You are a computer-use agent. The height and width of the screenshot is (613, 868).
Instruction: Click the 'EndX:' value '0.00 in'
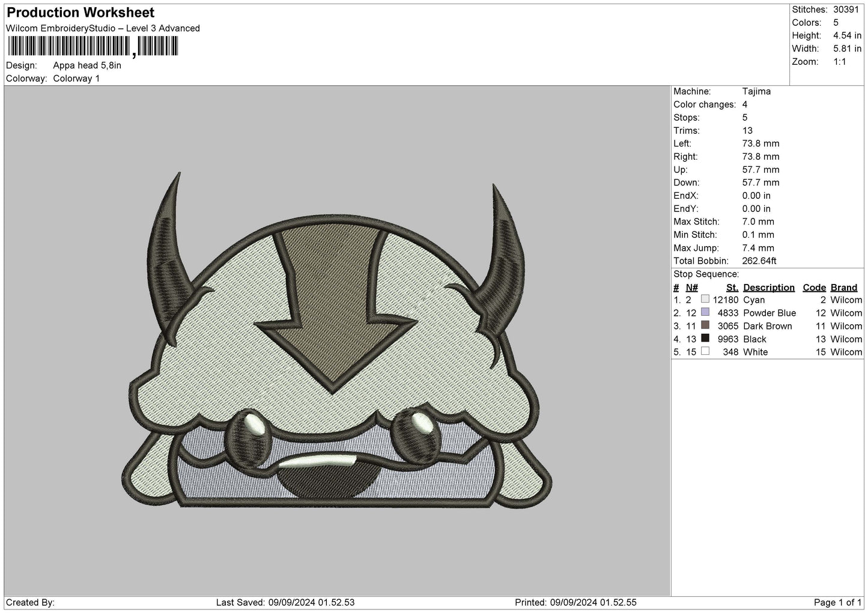[756, 196]
